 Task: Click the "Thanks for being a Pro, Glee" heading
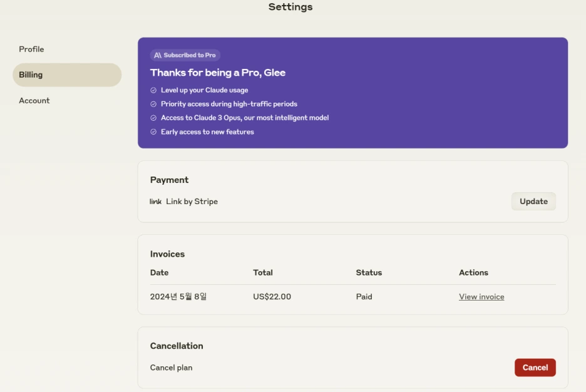click(x=218, y=73)
